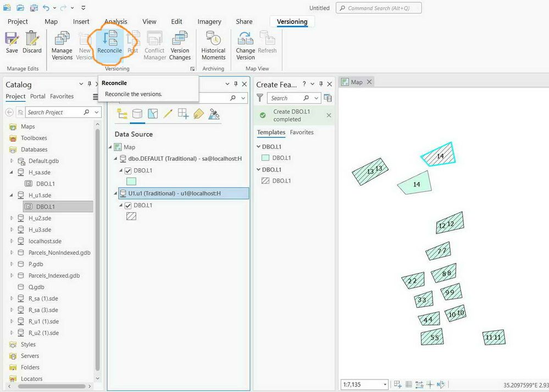
Task: Uncheck DBO.L1 layer under dbo.DEFAULT
Action: [x=128, y=171]
